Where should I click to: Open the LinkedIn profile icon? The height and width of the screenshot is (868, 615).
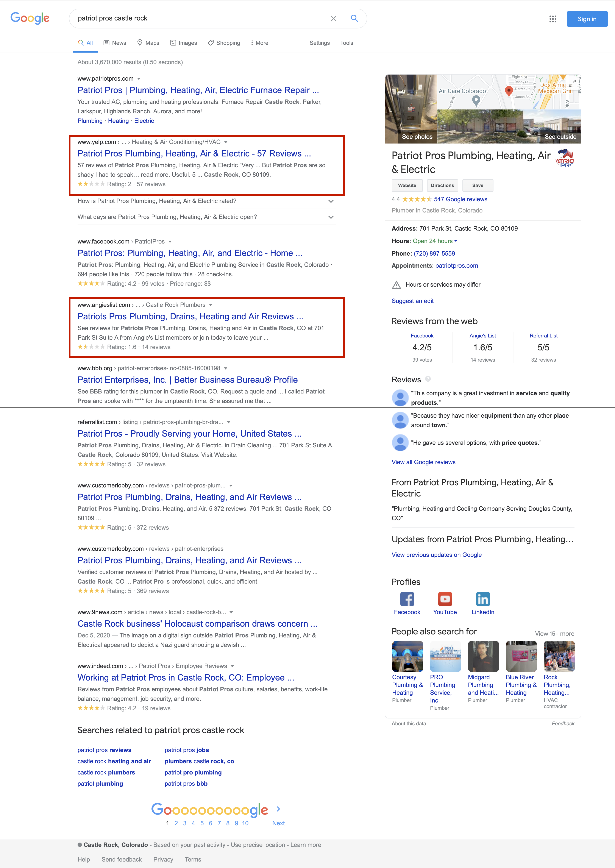(482, 599)
